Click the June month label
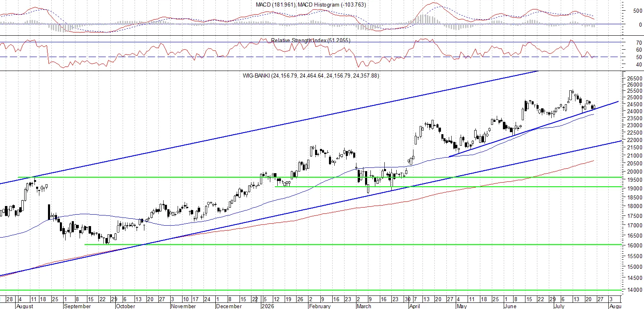 coord(510,306)
